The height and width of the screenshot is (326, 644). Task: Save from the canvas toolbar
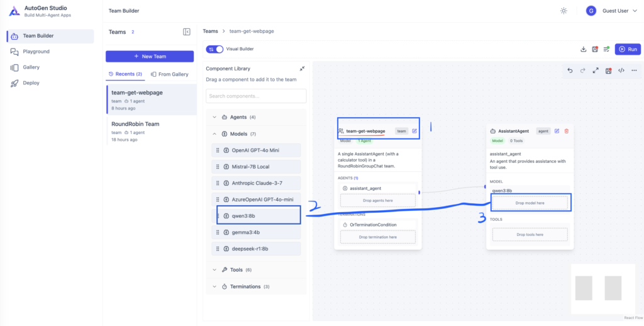(609, 70)
